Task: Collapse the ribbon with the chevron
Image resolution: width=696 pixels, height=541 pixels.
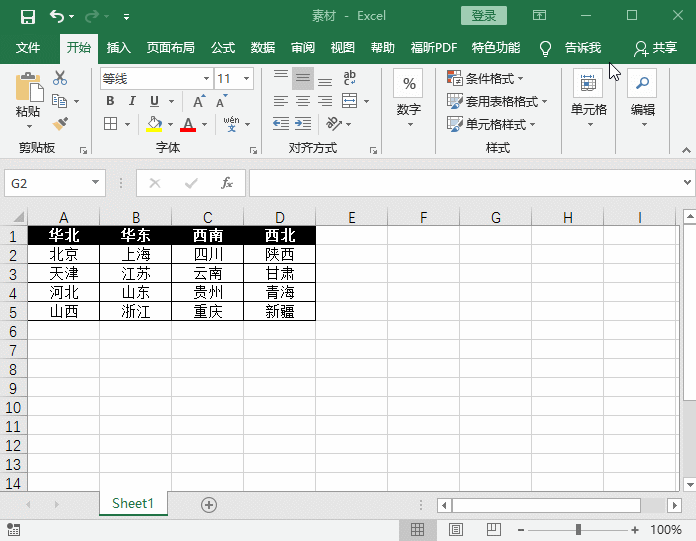Action: pos(686,150)
